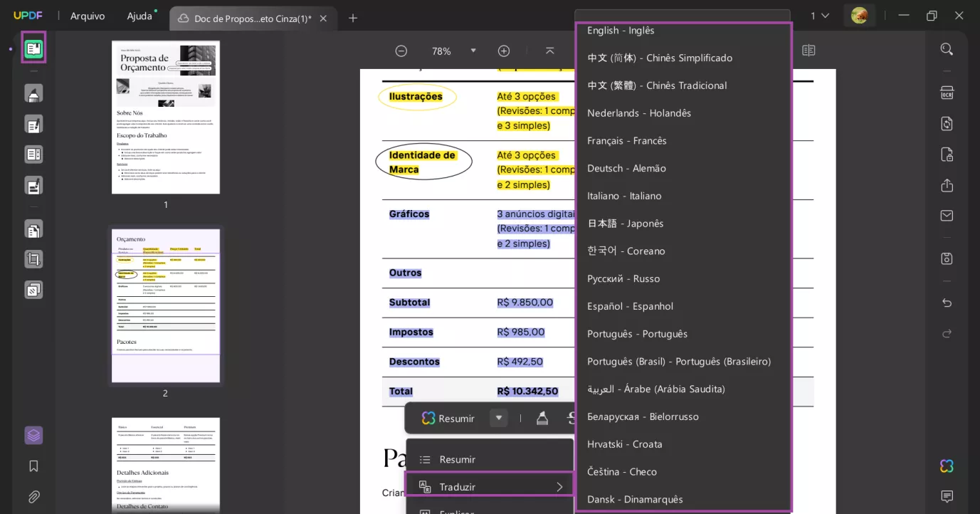Screen dimensions: 980x514
Task: Open the zoom level dropdown arrow
Action: [473, 51]
